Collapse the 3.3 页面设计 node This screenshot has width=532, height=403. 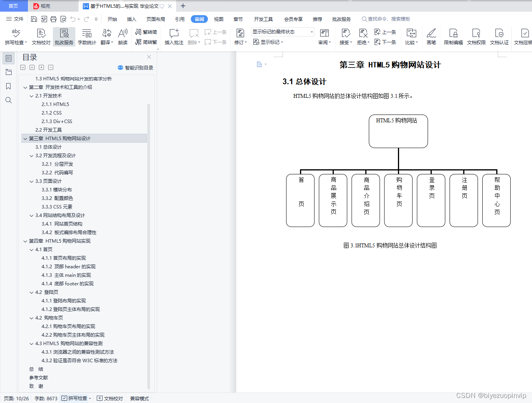31,181
